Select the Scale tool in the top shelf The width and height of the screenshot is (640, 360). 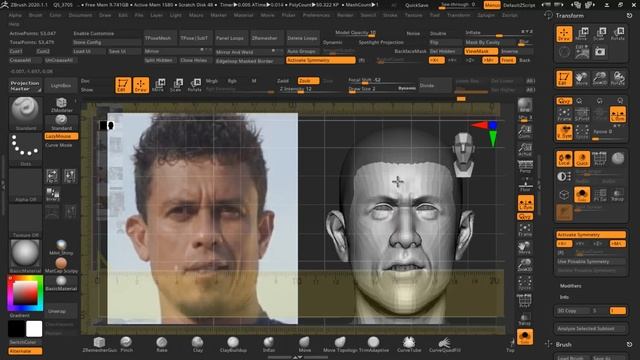[x=176, y=85]
